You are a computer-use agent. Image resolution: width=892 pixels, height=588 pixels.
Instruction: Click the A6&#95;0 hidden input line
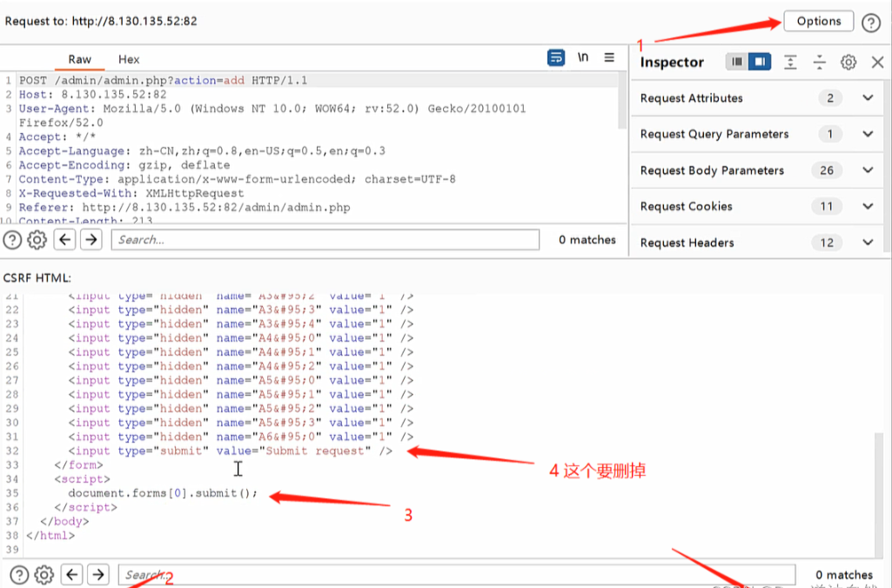pos(241,437)
